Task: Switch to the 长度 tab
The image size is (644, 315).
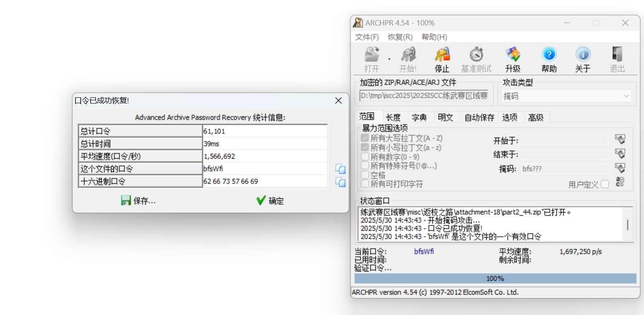Action: (393, 117)
